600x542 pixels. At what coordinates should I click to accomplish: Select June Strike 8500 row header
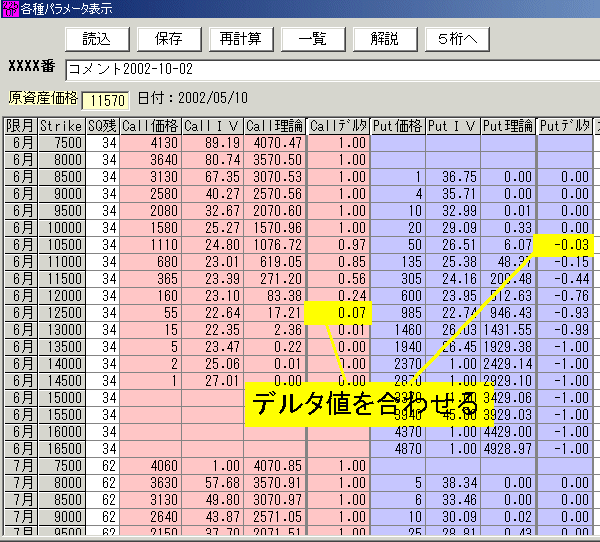coord(61,177)
